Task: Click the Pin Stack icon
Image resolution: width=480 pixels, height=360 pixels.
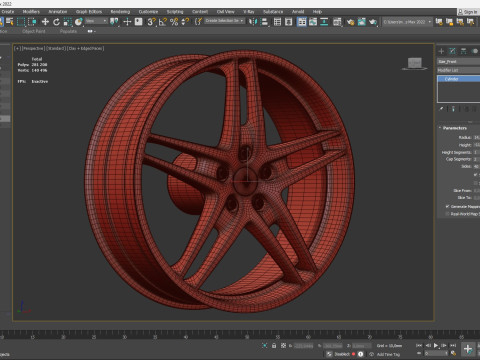Action: [441, 109]
